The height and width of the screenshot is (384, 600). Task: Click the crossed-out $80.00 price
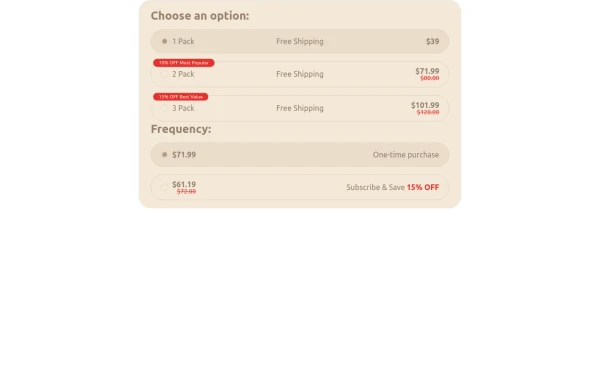(x=430, y=78)
